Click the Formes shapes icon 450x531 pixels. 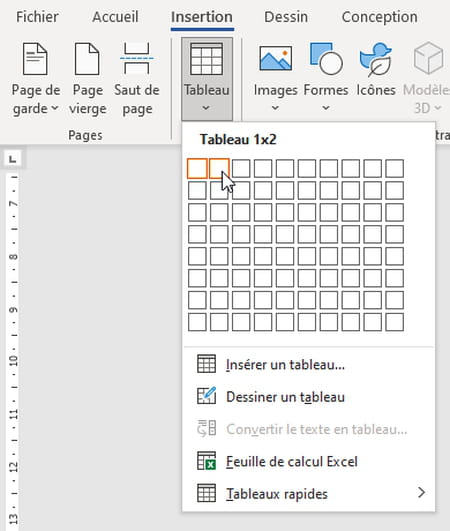click(x=326, y=58)
